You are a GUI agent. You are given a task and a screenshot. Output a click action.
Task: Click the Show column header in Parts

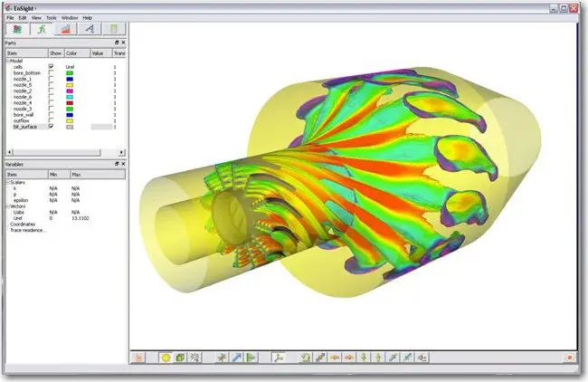(56, 53)
